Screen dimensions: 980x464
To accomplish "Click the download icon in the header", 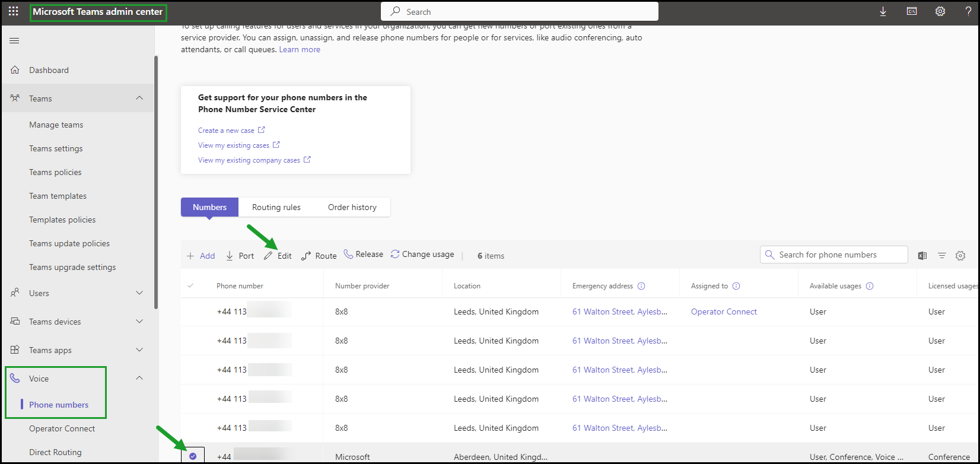I will click(x=883, y=11).
